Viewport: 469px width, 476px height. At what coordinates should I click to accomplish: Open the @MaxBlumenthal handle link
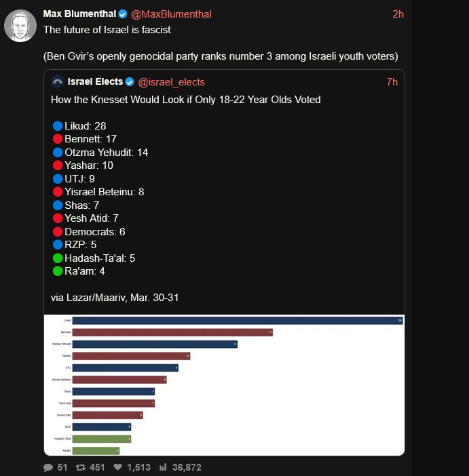(x=171, y=14)
